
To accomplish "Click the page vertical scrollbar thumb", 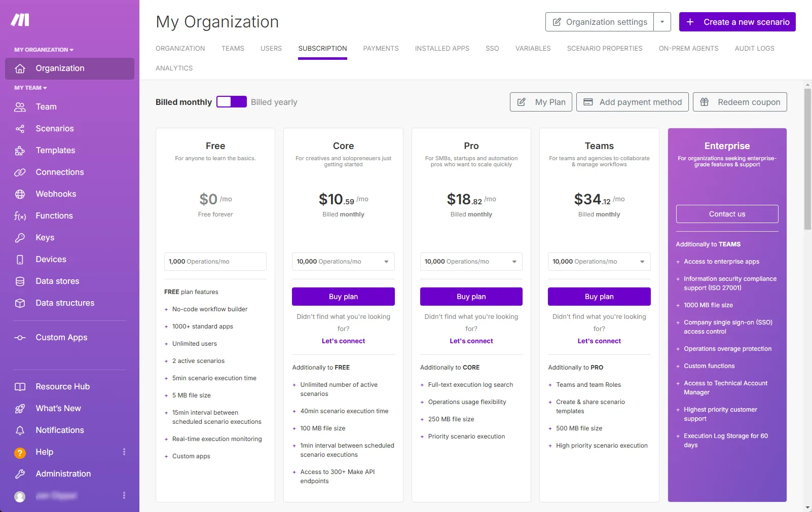I will pyautogui.click(x=807, y=159).
